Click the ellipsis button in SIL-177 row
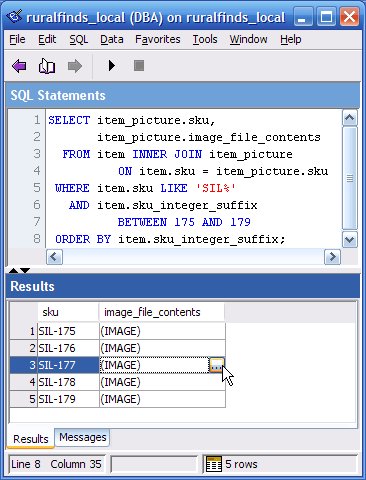Image resolution: width=366 pixels, height=480 pixels. click(217, 365)
